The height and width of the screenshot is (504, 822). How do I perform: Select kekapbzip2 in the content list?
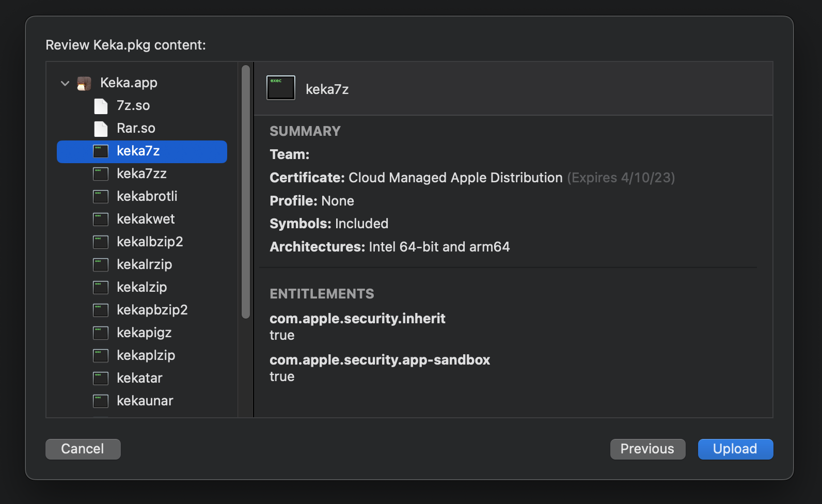coord(152,310)
